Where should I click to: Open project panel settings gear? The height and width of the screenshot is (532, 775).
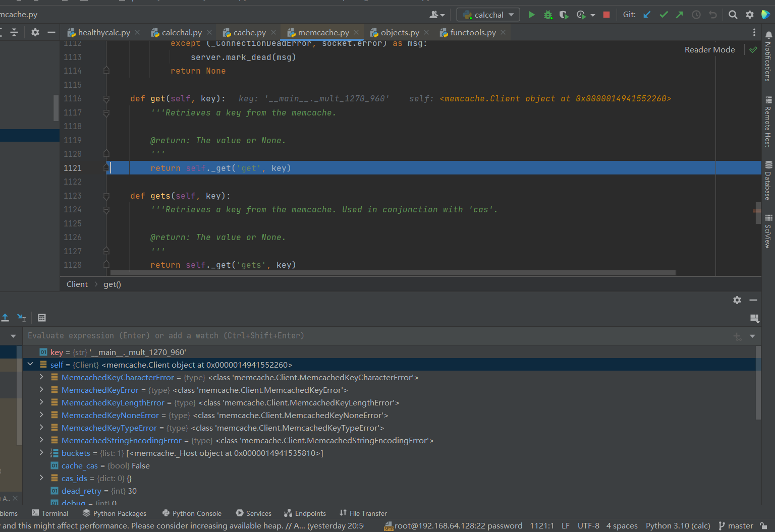35,32
